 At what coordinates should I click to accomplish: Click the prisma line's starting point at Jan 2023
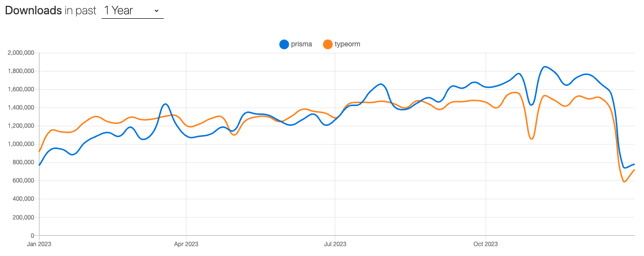coord(39,165)
